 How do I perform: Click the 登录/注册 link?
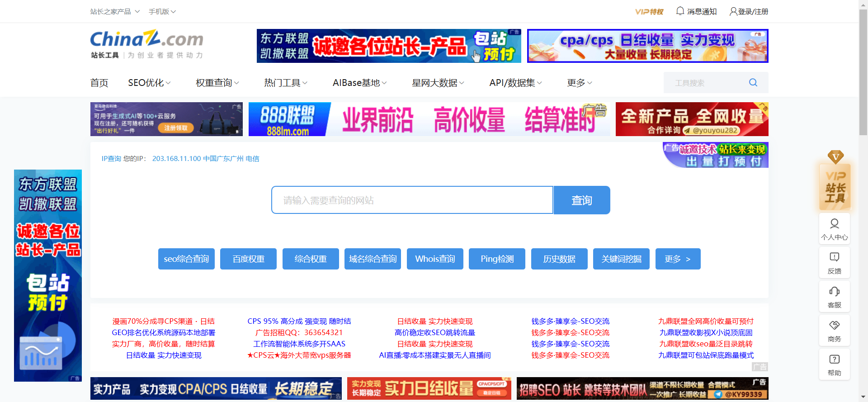[753, 11]
